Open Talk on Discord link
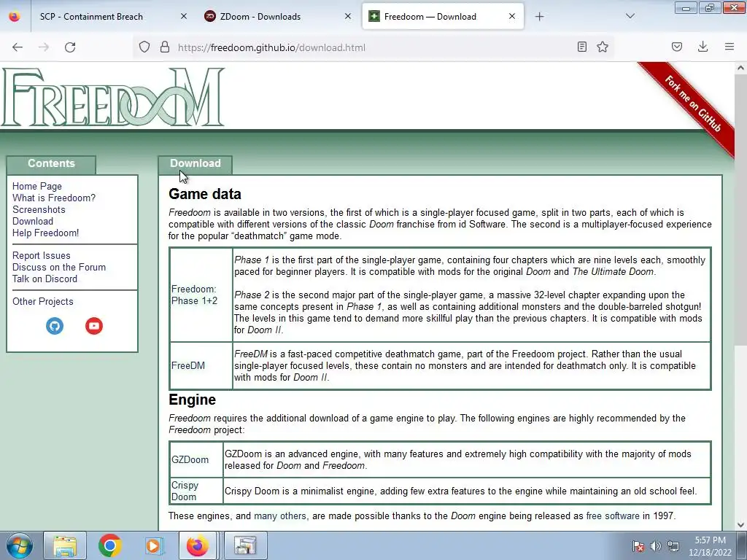 click(x=44, y=279)
